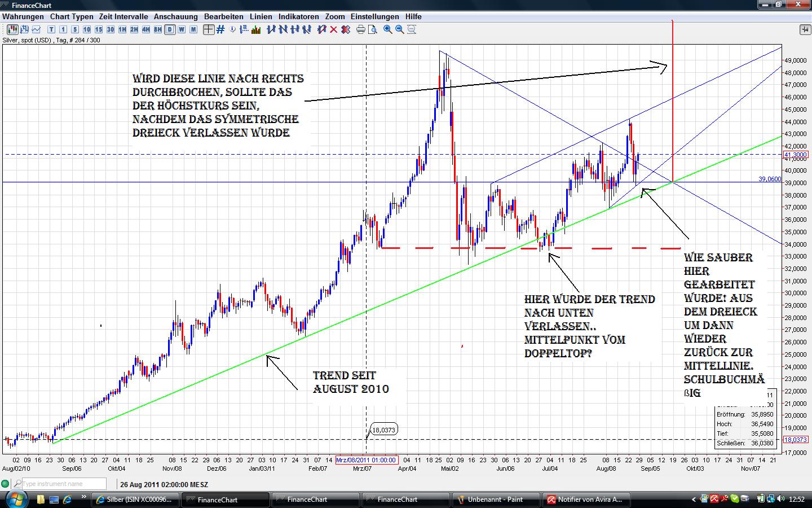Screen dimensions: 812x508
Task: Reset chart zoom to fit
Action: (411, 29)
